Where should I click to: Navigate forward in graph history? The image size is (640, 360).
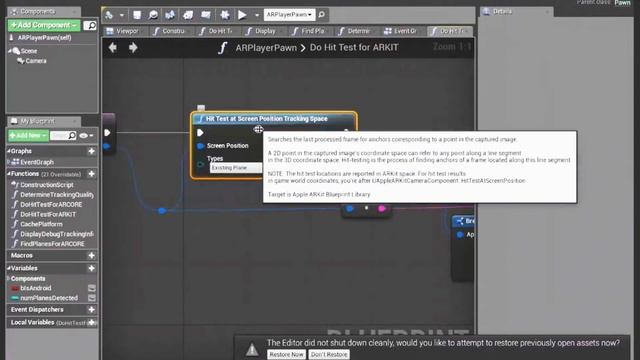133,48
